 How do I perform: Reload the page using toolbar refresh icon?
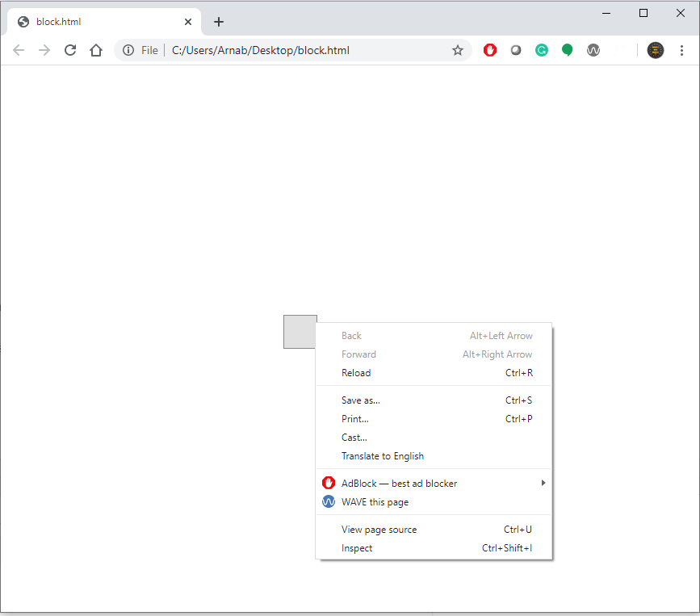coord(70,50)
